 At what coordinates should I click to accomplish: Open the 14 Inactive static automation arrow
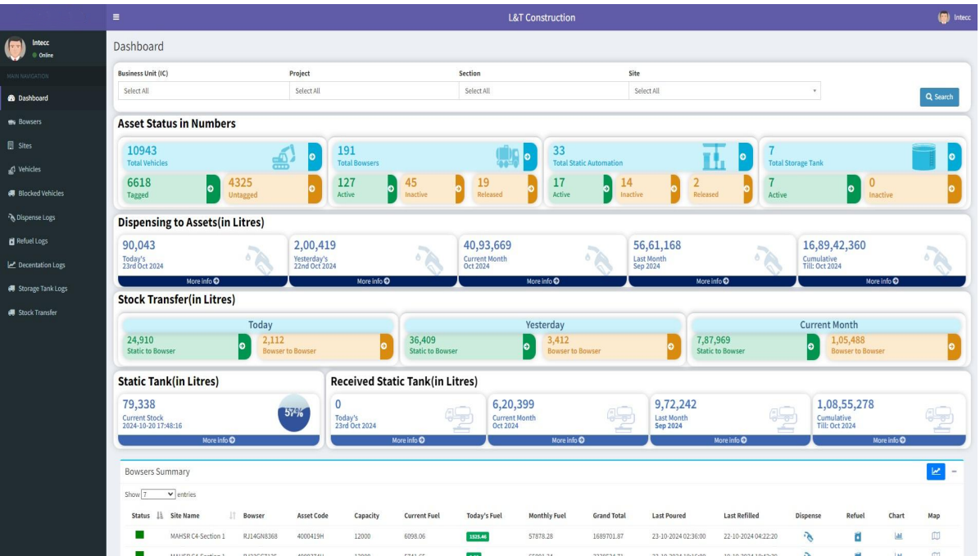coord(675,189)
